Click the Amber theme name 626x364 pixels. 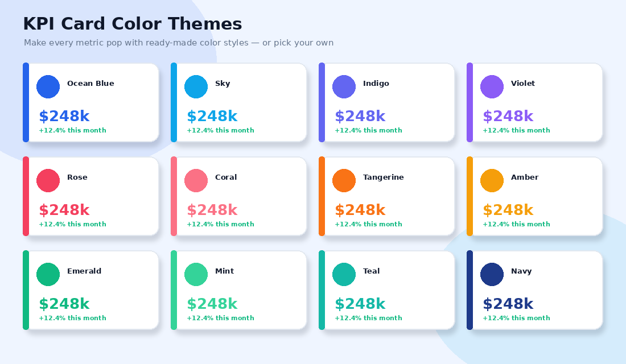pos(525,177)
